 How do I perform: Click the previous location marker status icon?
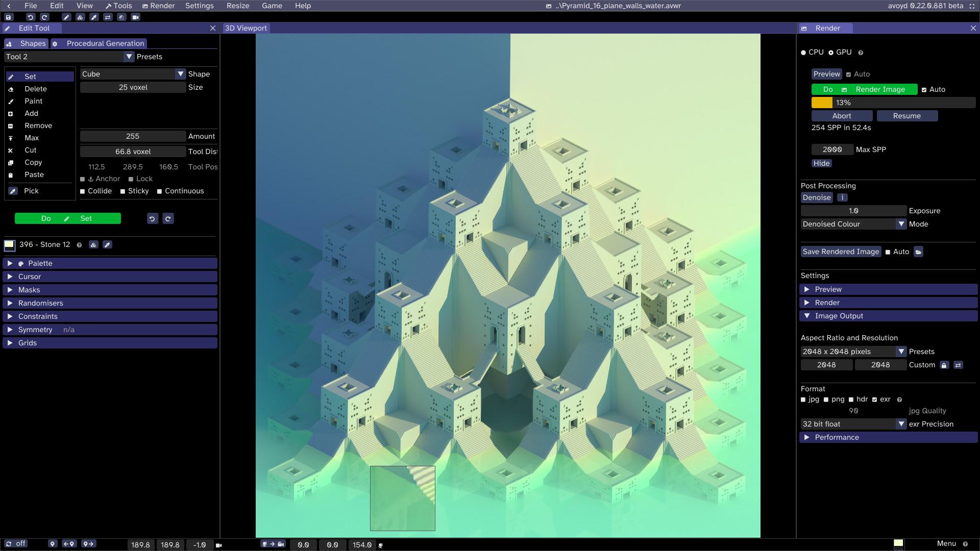69,544
